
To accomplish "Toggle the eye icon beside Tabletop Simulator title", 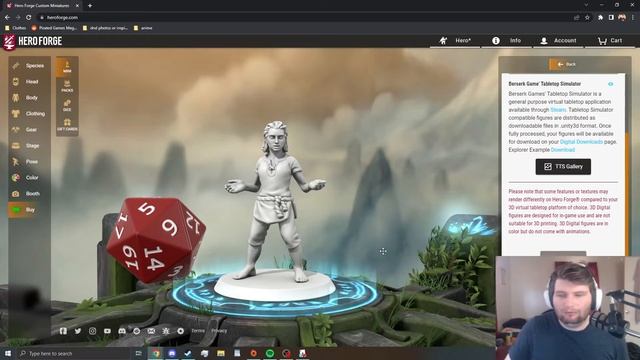I will pyautogui.click(x=611, y=84).
